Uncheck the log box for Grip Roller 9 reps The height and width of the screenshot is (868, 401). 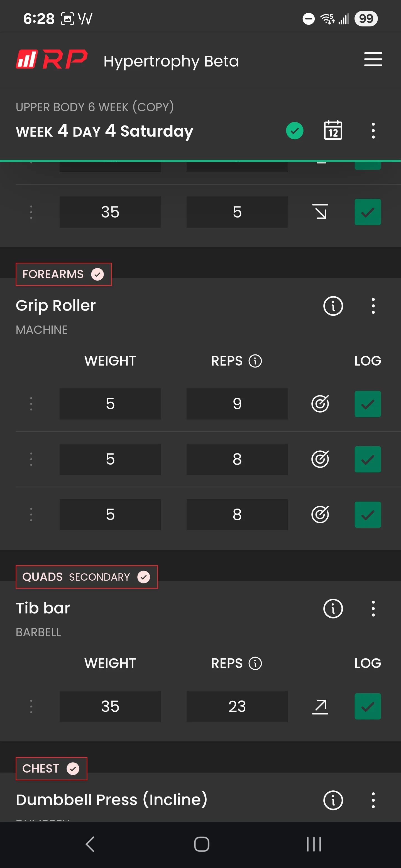[368, 404]
